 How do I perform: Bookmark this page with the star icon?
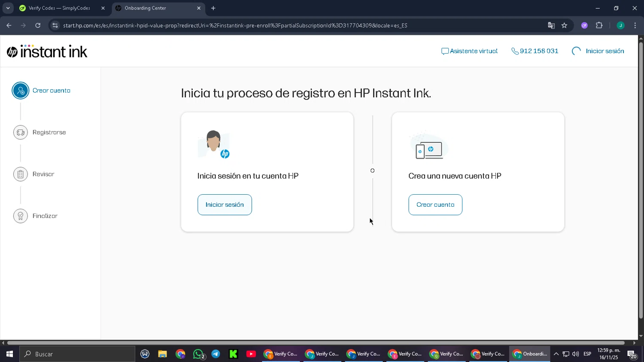pos(564,25)
